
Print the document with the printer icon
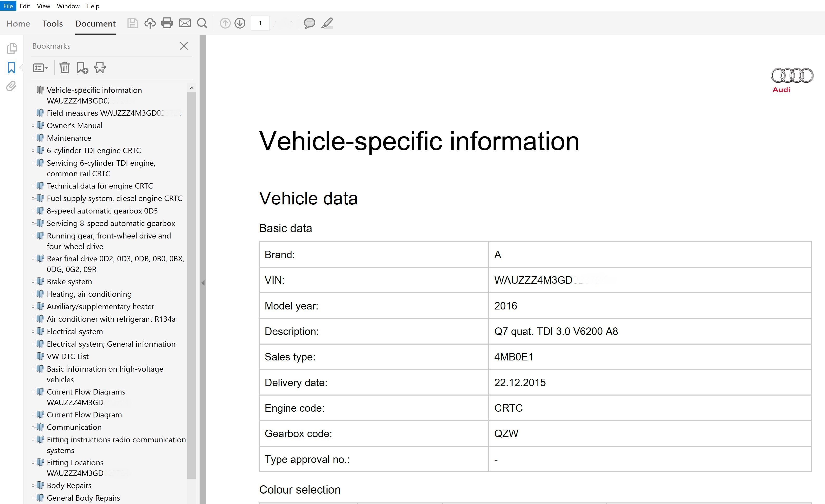(167, 23)
